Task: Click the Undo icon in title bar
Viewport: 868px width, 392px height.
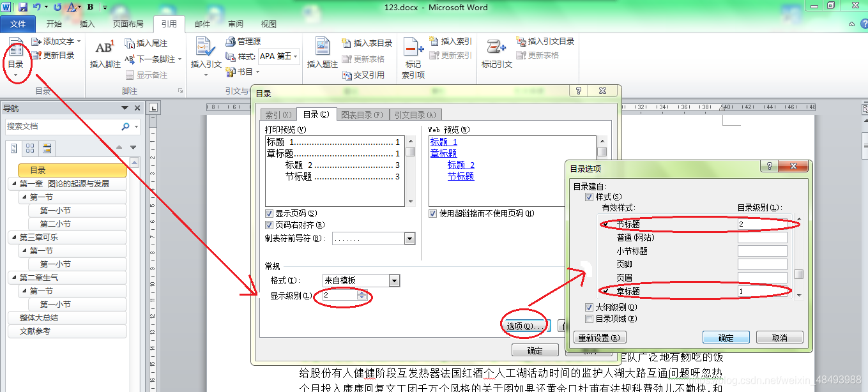Action: 37,7
